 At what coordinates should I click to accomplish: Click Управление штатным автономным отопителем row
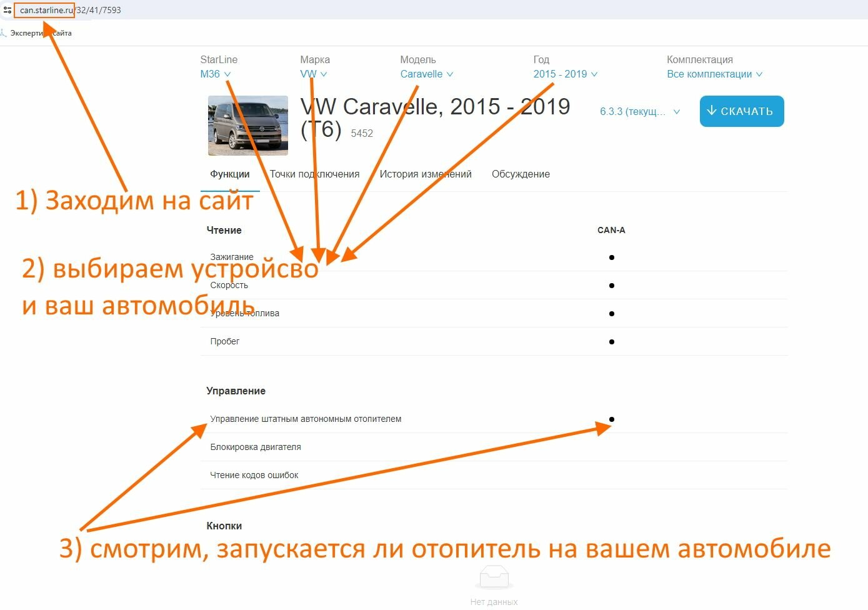494,419
